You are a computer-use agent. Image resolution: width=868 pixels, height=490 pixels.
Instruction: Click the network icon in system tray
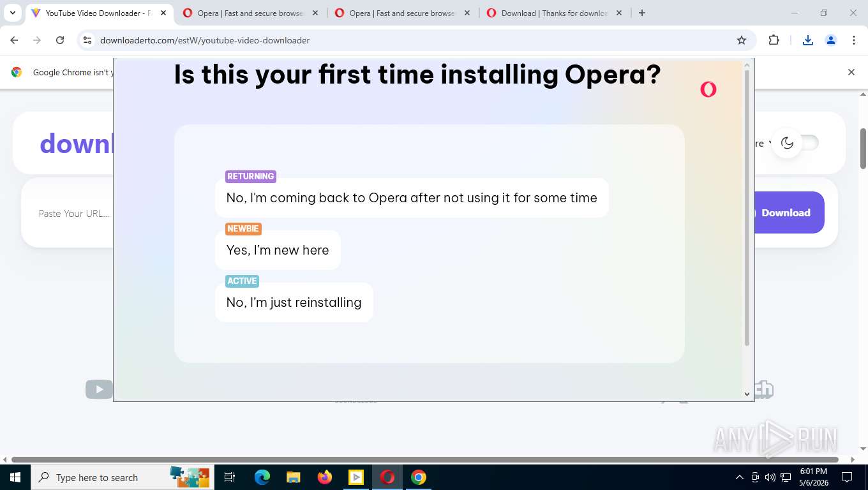(x=786, y=477)
